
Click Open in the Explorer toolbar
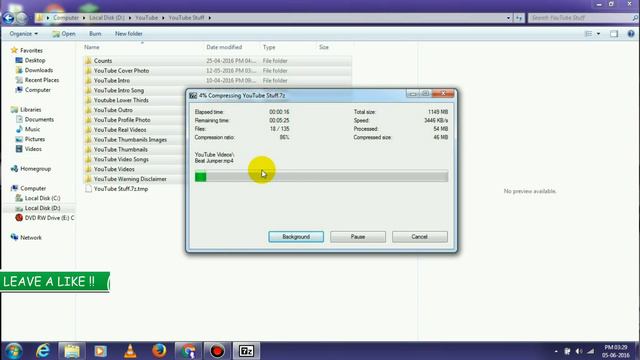click(64, 34)
